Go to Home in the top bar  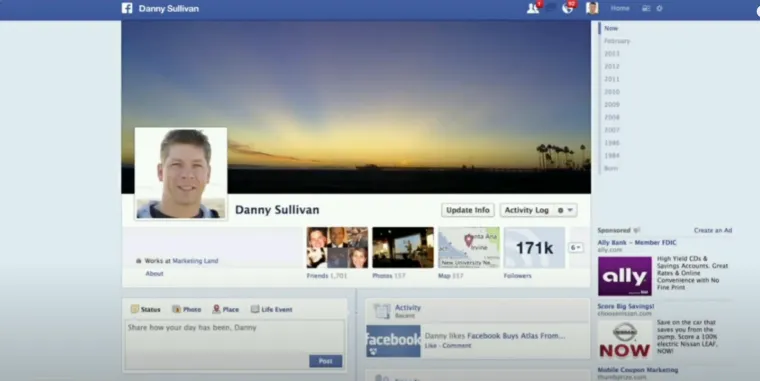620,8
